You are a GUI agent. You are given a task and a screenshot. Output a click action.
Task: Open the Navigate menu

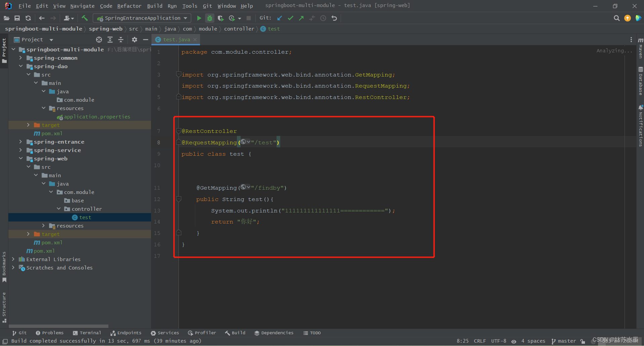click(x=82, y=6)
